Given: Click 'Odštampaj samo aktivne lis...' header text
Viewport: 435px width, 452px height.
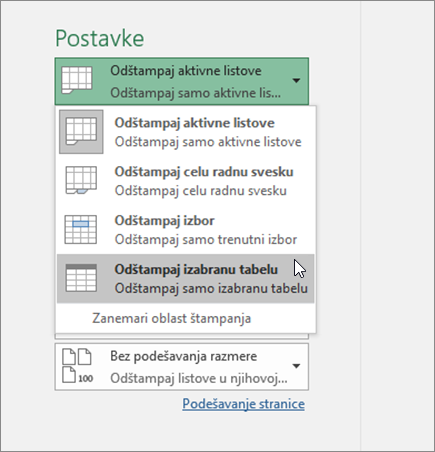Looking at the screenshot, I should (195, 93).
